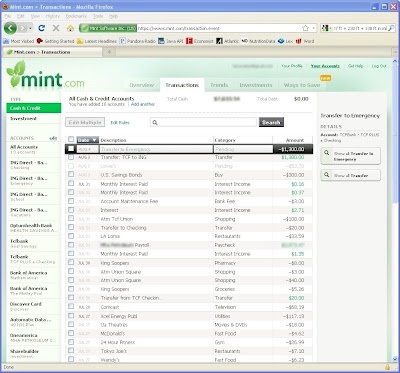This screenshot has height=373, width=400.
Task: Open the search engine selector icon
Action: pos(325,28)
